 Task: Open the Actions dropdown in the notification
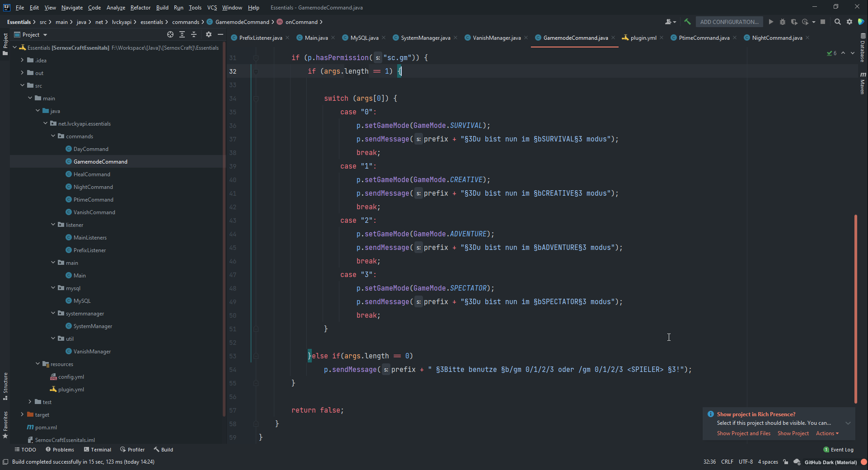pos(827,433)
